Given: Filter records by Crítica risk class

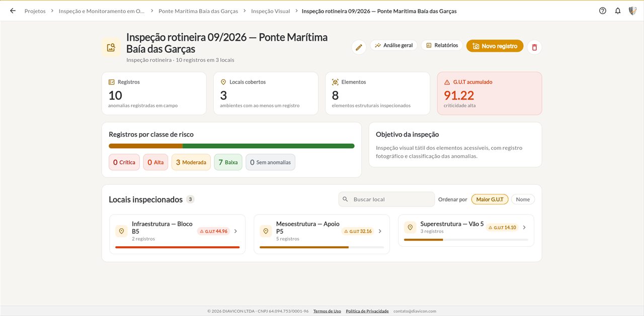Looking at the screenshot, I should (x=124, y=162).
